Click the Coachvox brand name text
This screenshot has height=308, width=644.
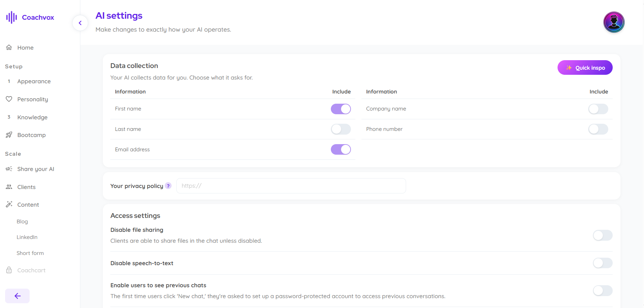pos(38,17)
